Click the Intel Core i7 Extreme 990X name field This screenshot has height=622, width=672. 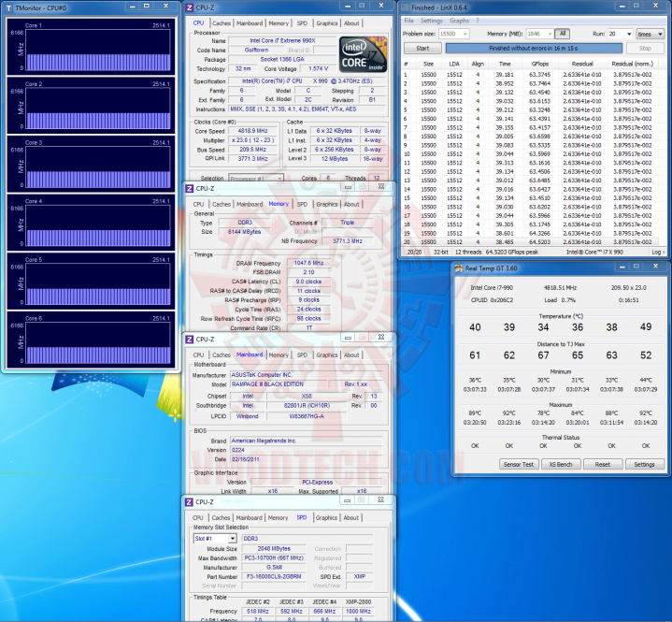point(283,41)
